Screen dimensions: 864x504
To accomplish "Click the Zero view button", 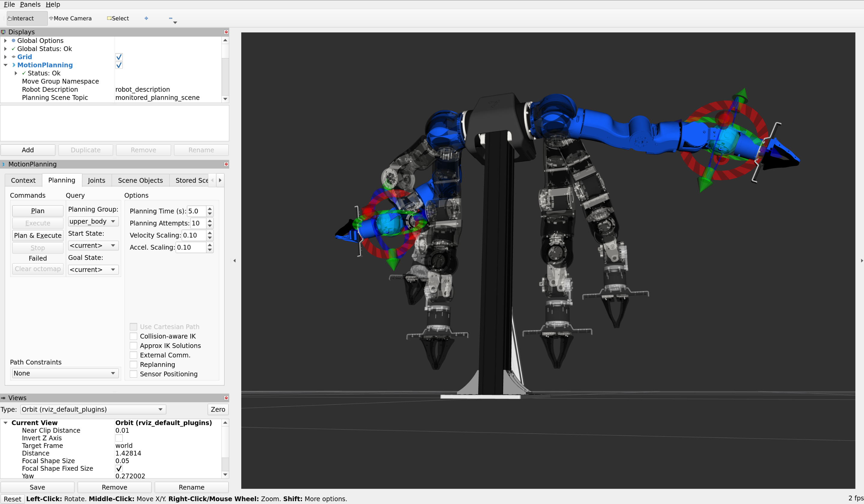I will click(218, 409).
